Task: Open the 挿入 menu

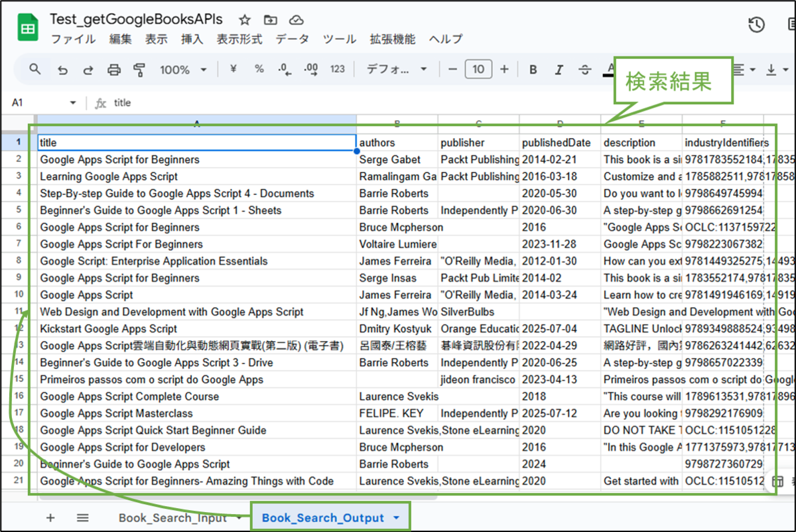Action: coord(192,39)
